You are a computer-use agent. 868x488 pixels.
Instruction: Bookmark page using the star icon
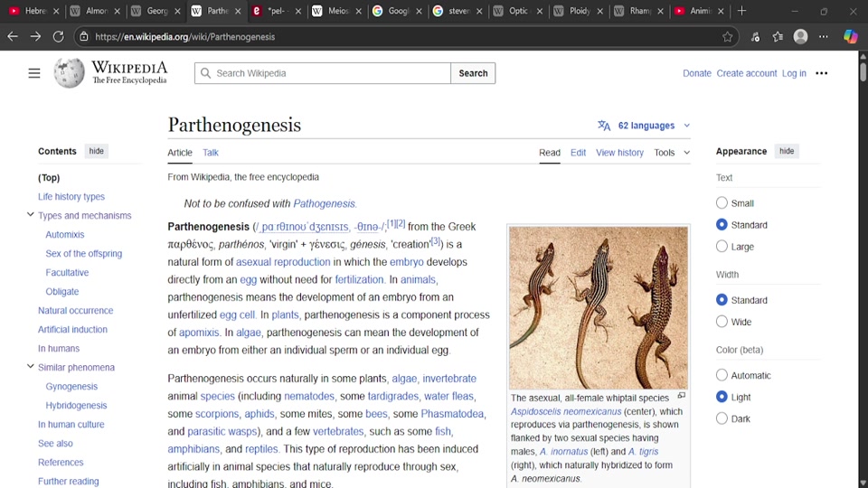727,37
